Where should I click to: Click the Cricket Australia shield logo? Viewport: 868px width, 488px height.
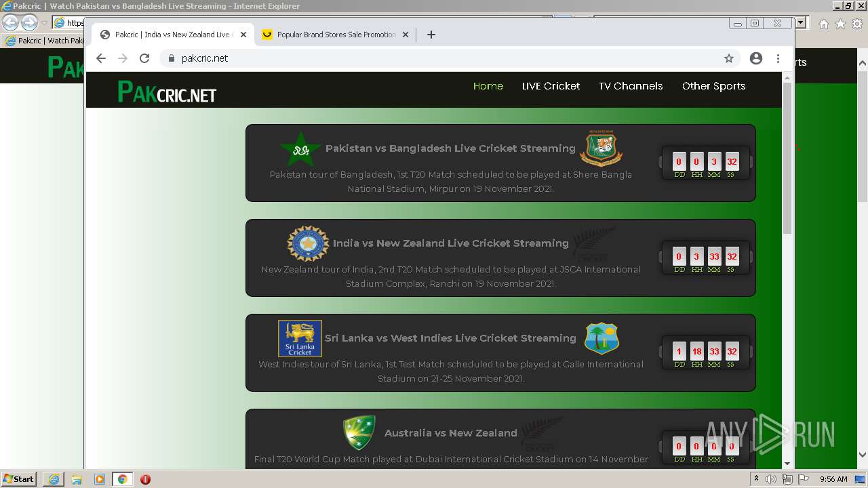pos(359,433)
